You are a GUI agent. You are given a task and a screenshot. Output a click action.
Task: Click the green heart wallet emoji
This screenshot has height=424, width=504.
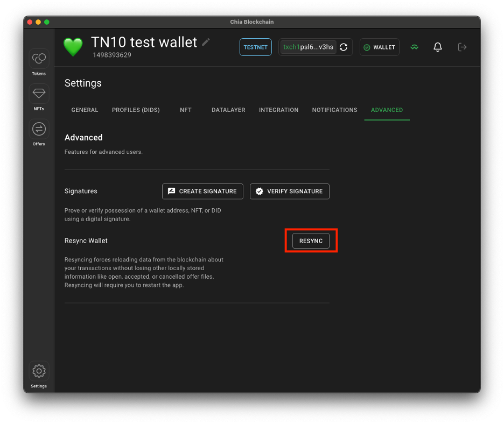[x=73, y=47]
